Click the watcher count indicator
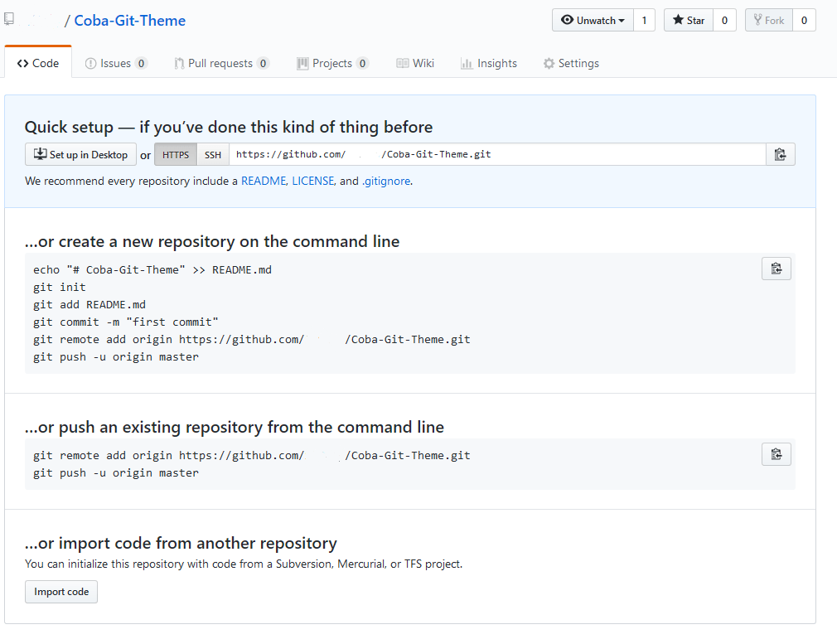 [644, 20]
